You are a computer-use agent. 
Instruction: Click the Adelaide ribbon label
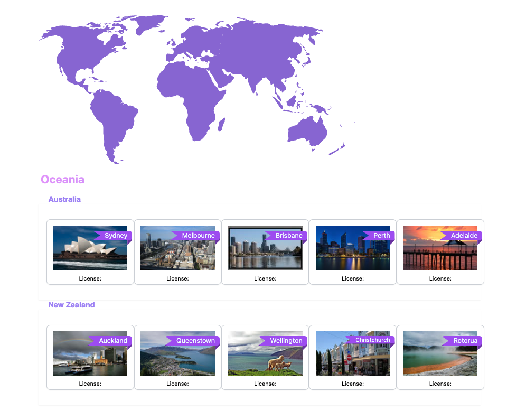(462, 236)
